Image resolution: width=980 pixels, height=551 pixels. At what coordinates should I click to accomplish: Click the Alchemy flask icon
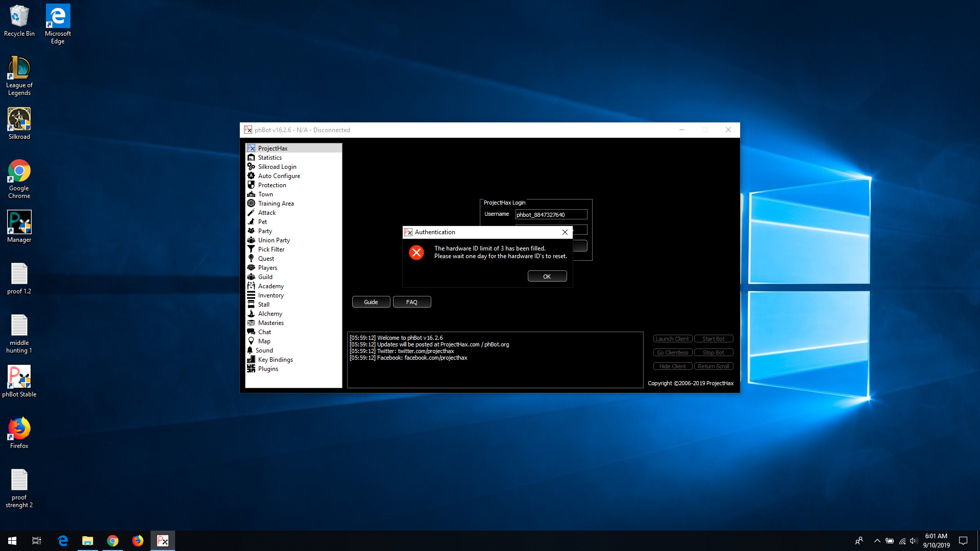click(251, 313)
